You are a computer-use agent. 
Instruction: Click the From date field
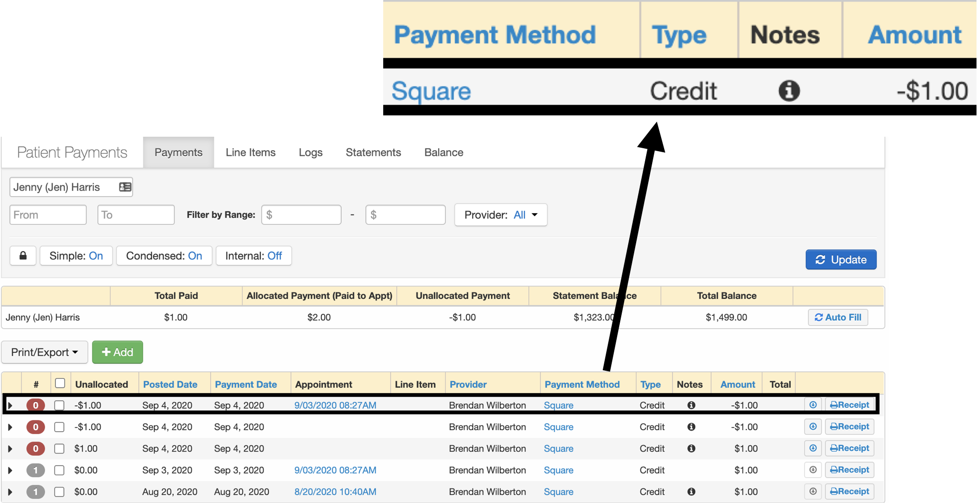point(48,215)
